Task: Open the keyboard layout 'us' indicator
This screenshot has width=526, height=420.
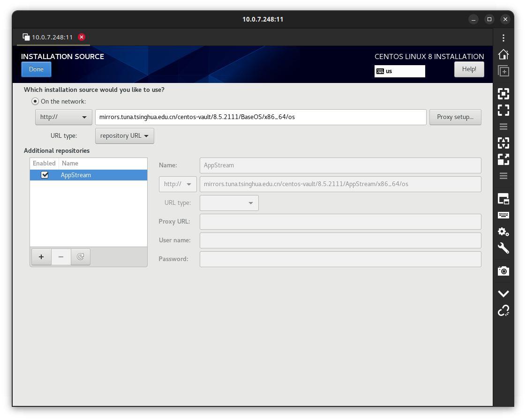Action: pyautogui.click(x=399, y=71)
